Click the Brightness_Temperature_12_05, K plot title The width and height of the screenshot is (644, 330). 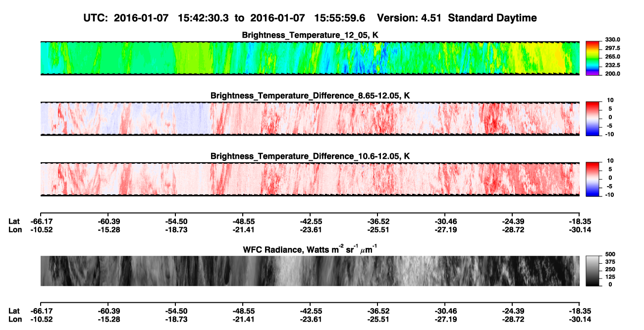pos(310,35)
